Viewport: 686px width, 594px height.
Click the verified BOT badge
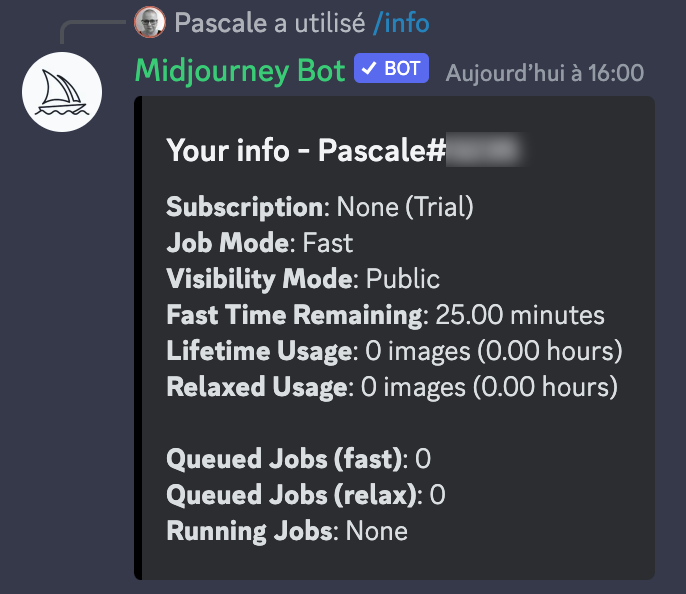(391, 69)
